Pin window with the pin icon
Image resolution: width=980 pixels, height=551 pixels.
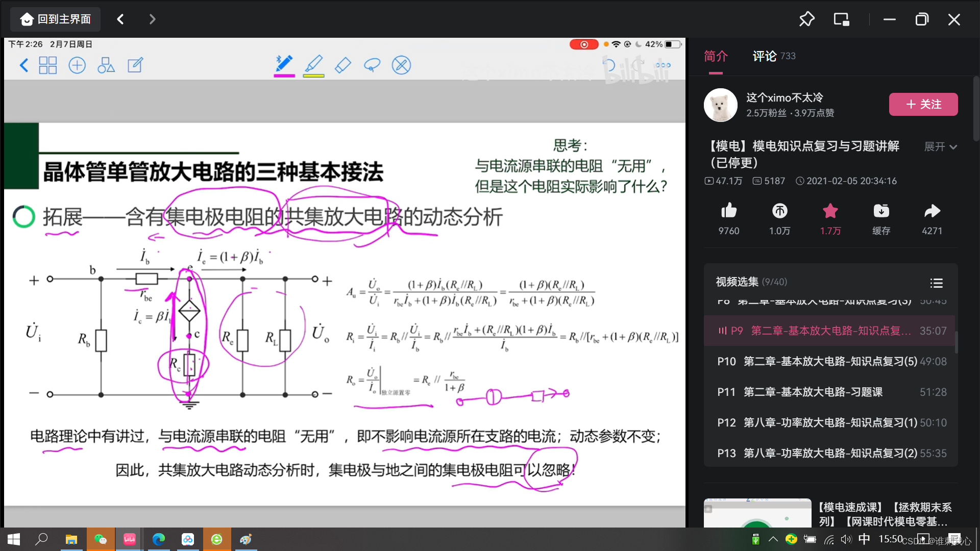click(806, 19)
